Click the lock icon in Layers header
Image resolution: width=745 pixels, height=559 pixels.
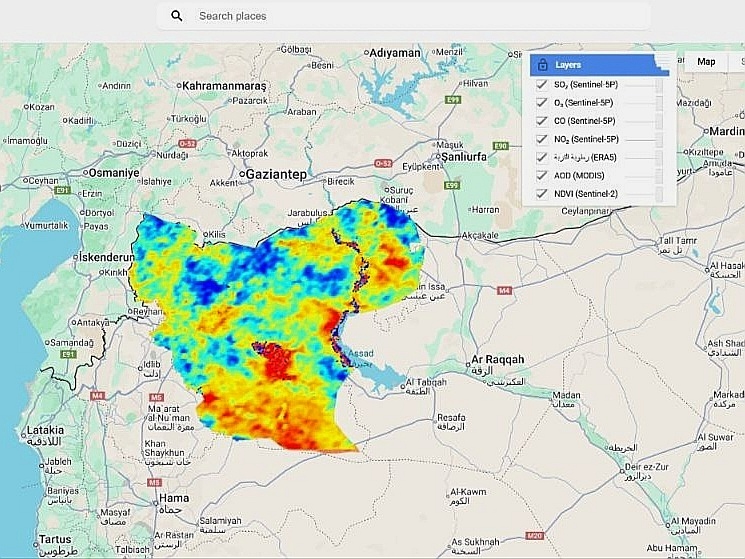pos(542,65)
